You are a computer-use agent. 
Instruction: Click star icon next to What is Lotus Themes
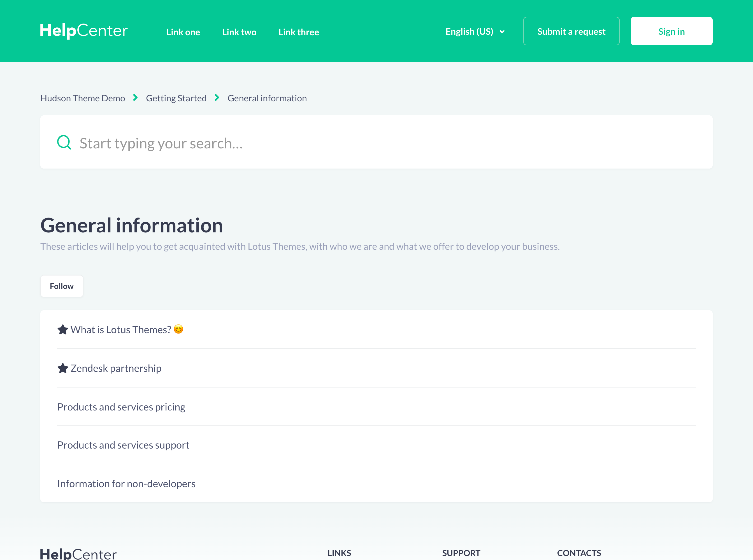(63, 330)
